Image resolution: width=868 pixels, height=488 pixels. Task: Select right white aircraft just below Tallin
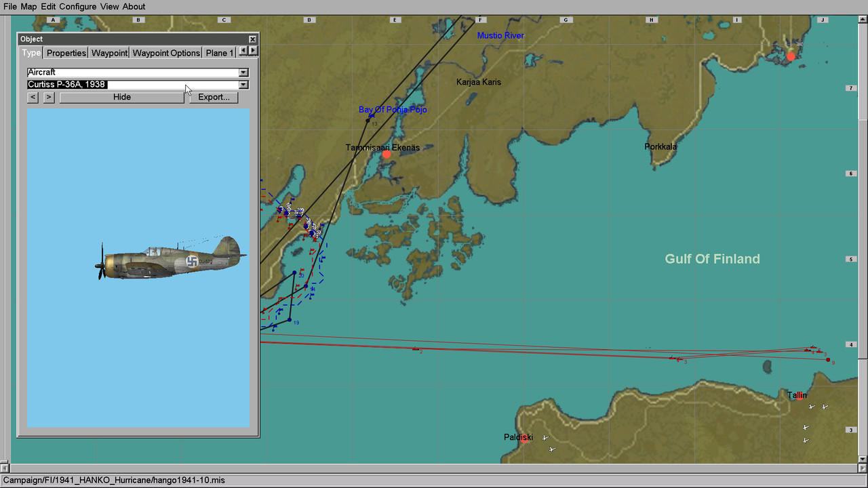coord(825,407)
